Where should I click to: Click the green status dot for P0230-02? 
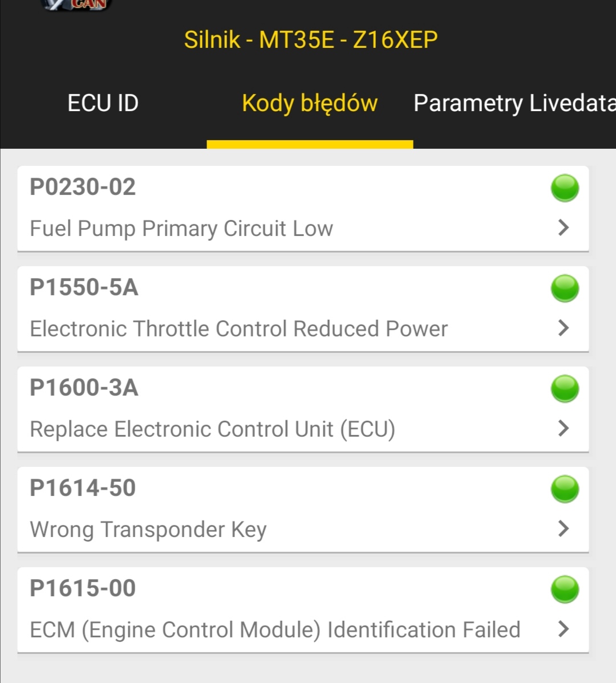point(565,188)
